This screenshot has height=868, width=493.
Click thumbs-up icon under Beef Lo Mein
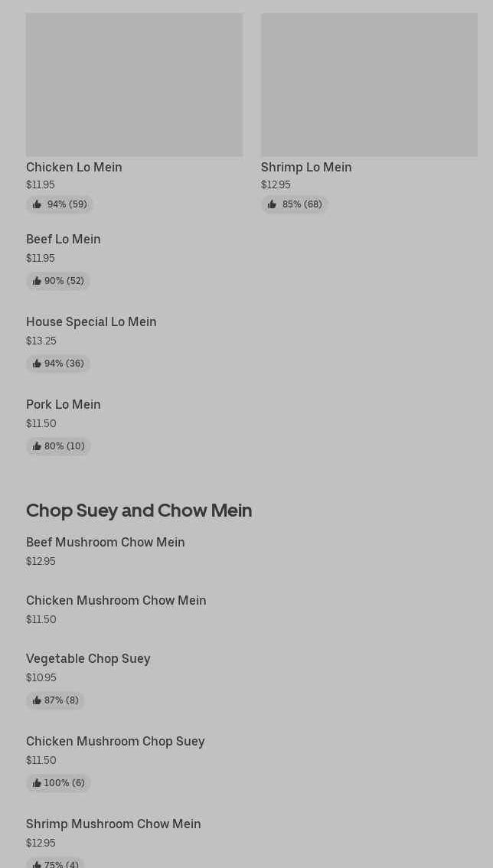[37, 281]
